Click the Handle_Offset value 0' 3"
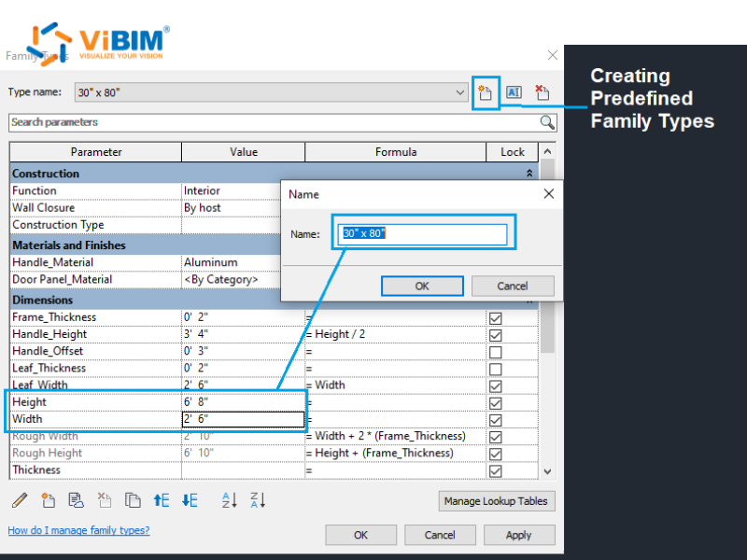Viewport: 747px width, 560px height. tap(243, 351)
